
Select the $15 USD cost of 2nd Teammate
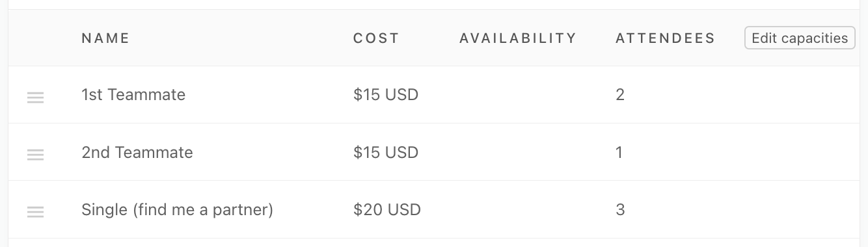pos(386,153)
